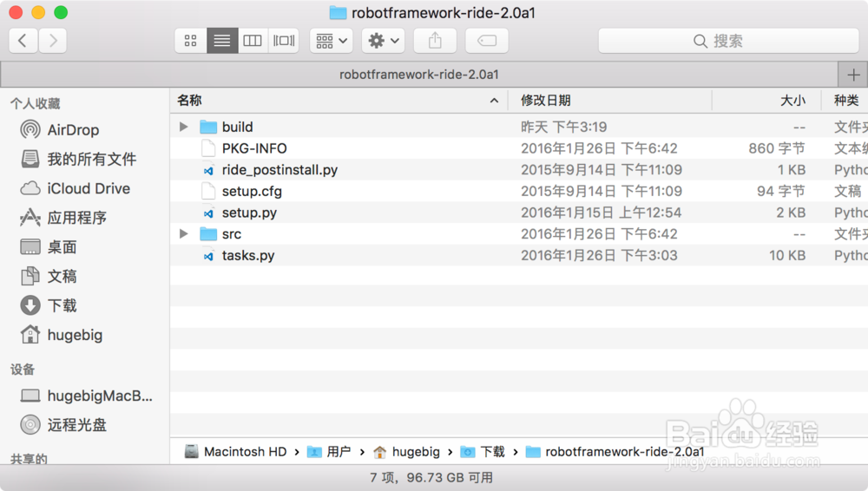This screenshot has height=491, width=868.
Task: Open 我的所有文件 in sidebar
Action: [x=91, y=160]
